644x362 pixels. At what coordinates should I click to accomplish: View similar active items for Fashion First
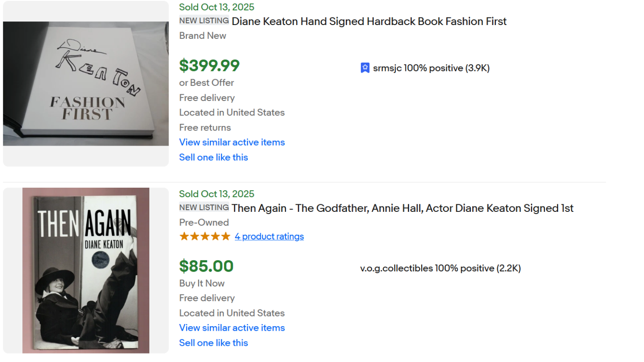[232, 142]
